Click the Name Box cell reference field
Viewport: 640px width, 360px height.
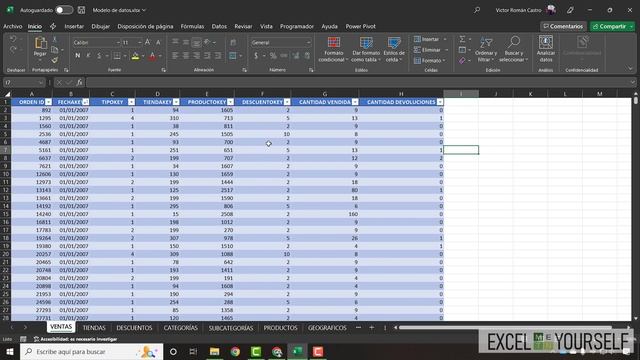[x=24, y=82]
